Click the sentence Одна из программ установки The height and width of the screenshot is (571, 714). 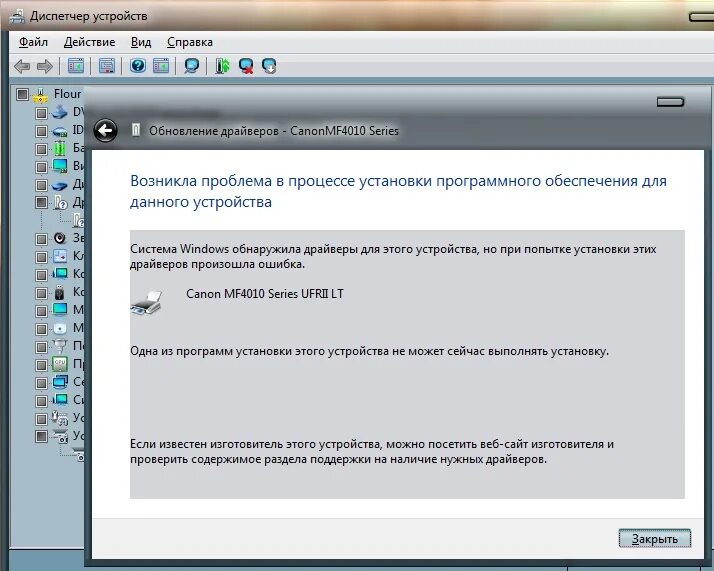(369, 352)
